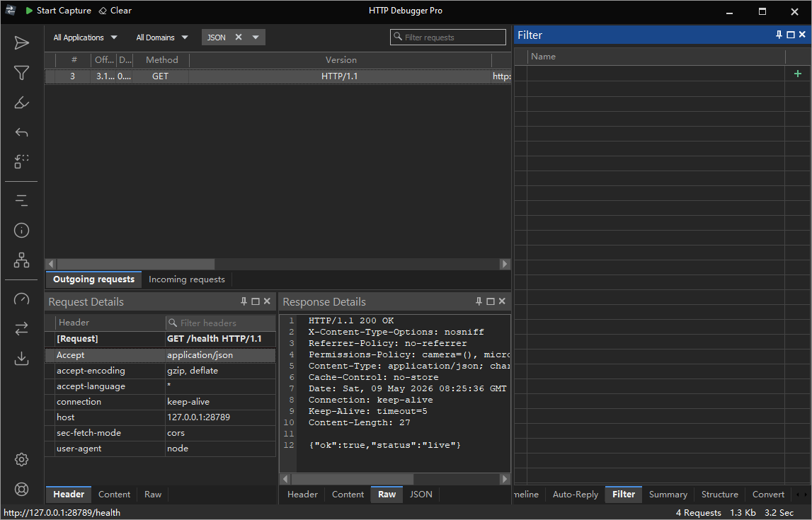Maximize the Request Details panel
The image size is (812, 520).
click(256, 301)
